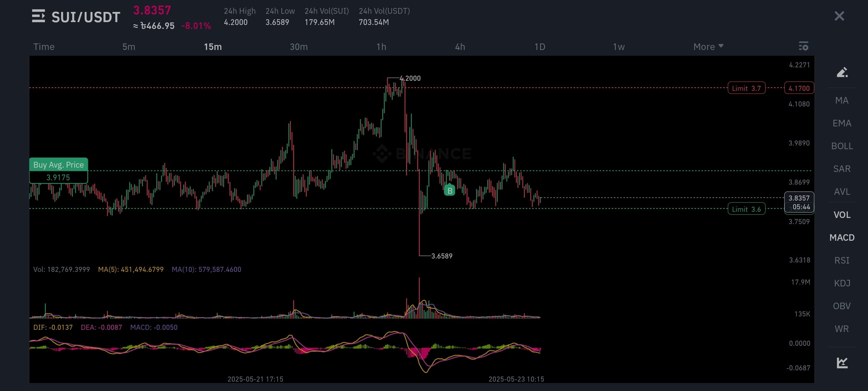Disable the VOL indicator

842,215
